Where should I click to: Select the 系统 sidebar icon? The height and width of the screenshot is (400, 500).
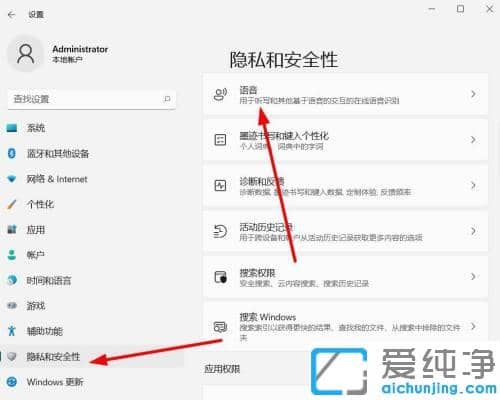(12, 128)
